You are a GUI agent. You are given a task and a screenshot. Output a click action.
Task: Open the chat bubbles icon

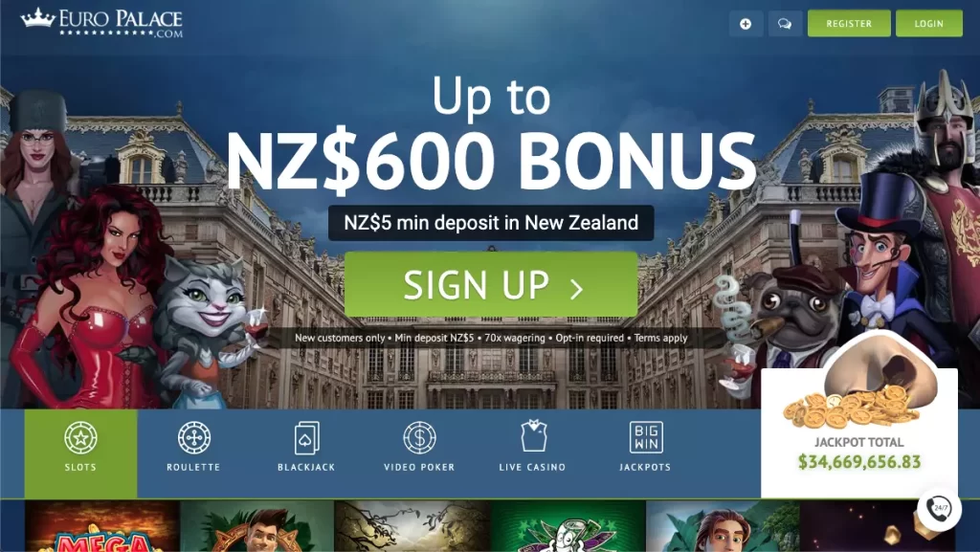785,24
